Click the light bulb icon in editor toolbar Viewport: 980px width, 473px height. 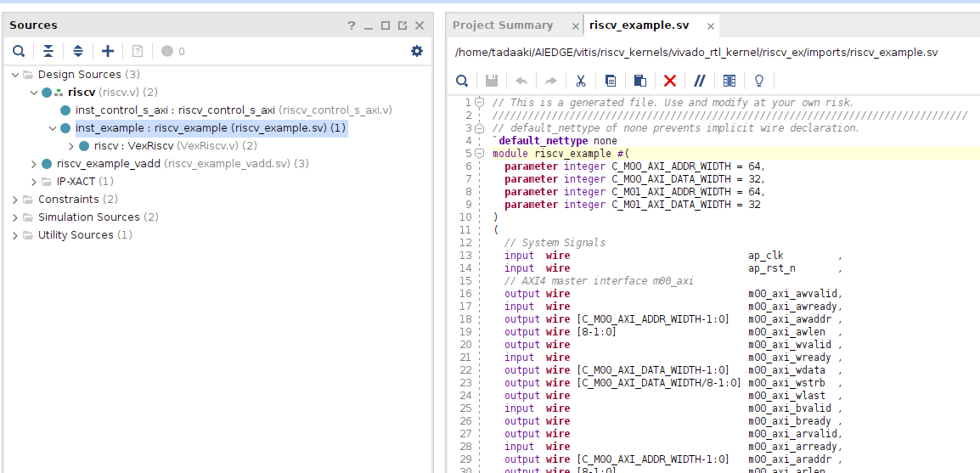point(759,81)
